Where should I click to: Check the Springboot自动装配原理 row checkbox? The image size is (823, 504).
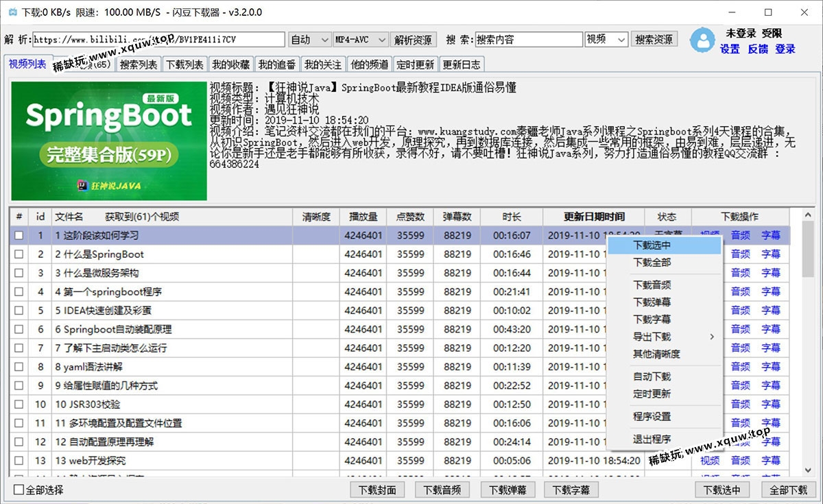tap(19, 330)
